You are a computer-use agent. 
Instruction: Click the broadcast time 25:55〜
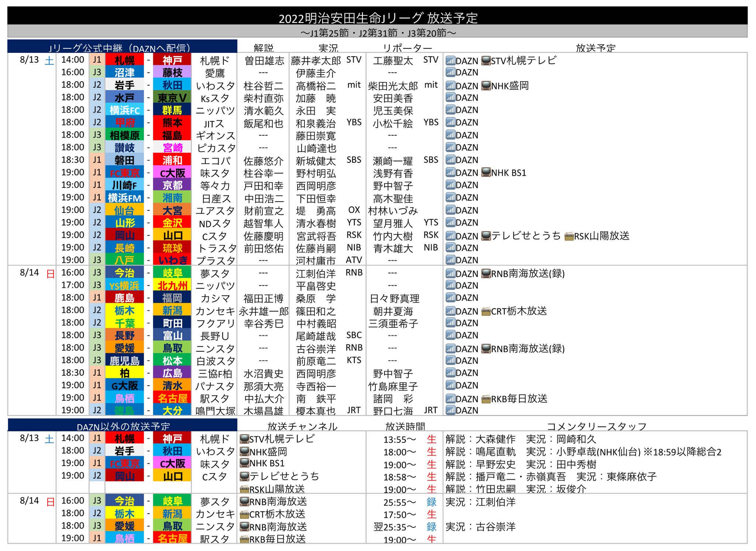tap(400, 502)
